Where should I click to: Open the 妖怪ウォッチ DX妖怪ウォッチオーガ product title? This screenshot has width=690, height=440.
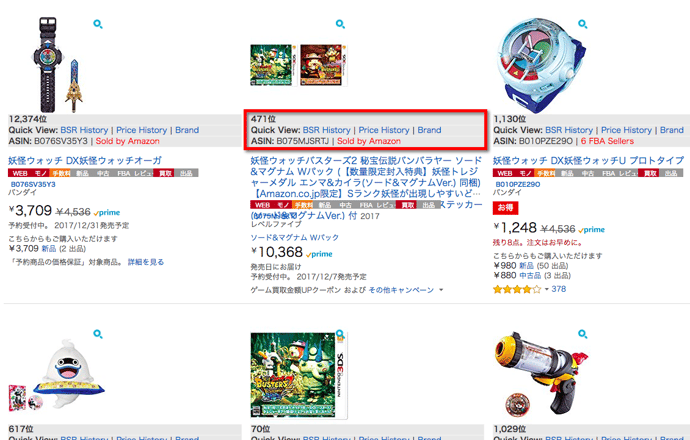(85, 161)
